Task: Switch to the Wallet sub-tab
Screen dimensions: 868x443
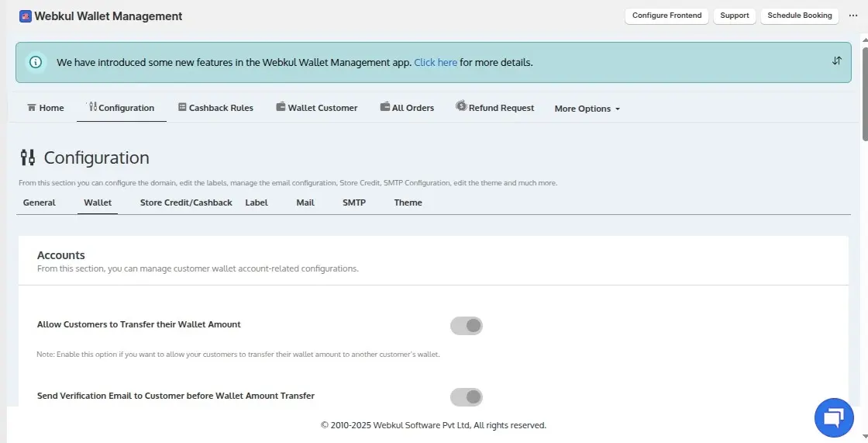Action: pyautogui.click(x=98, y=202)
